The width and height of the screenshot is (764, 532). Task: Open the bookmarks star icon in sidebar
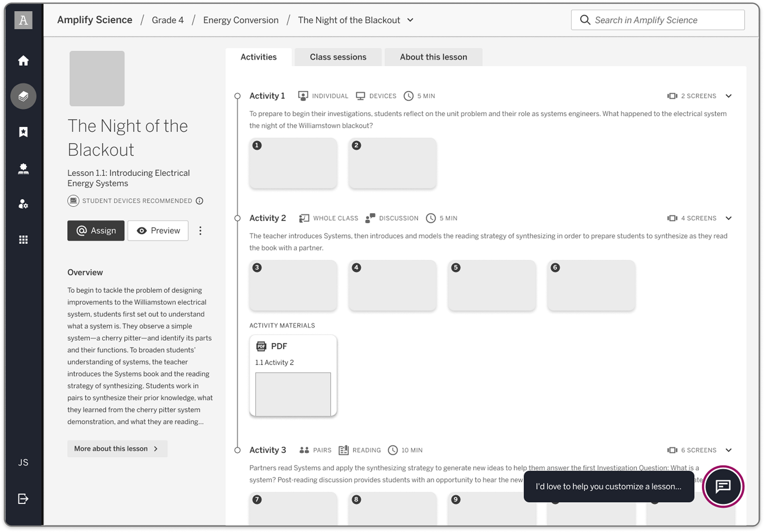click(x=23, y=132)
